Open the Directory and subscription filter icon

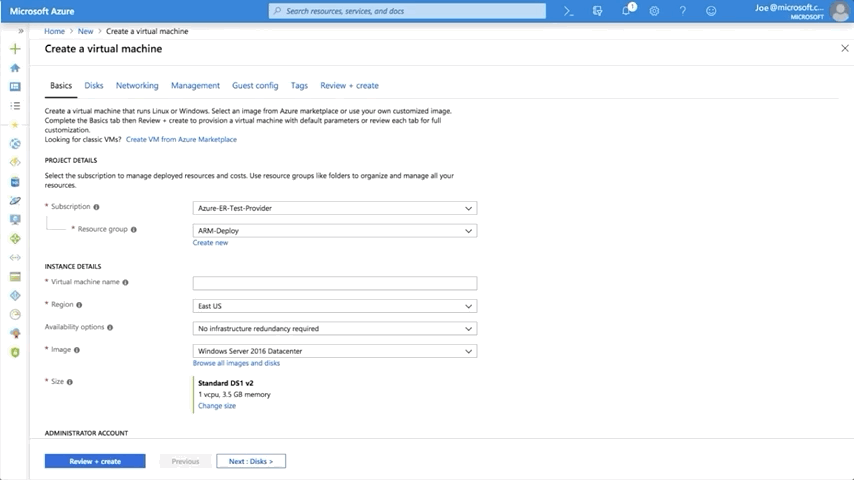(597, 11)
